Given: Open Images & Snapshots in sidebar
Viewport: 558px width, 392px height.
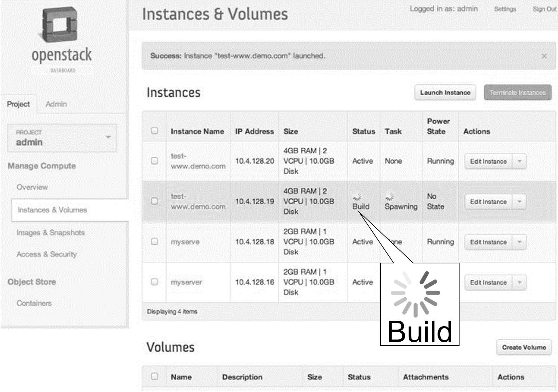Looking at the screenshot, I should point(50,233).
